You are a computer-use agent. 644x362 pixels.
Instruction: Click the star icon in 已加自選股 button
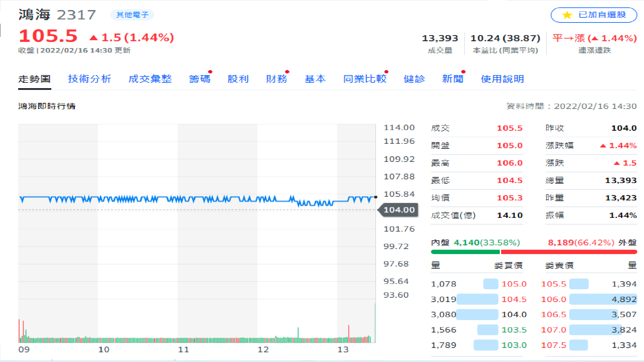click(x=567, y=15)
